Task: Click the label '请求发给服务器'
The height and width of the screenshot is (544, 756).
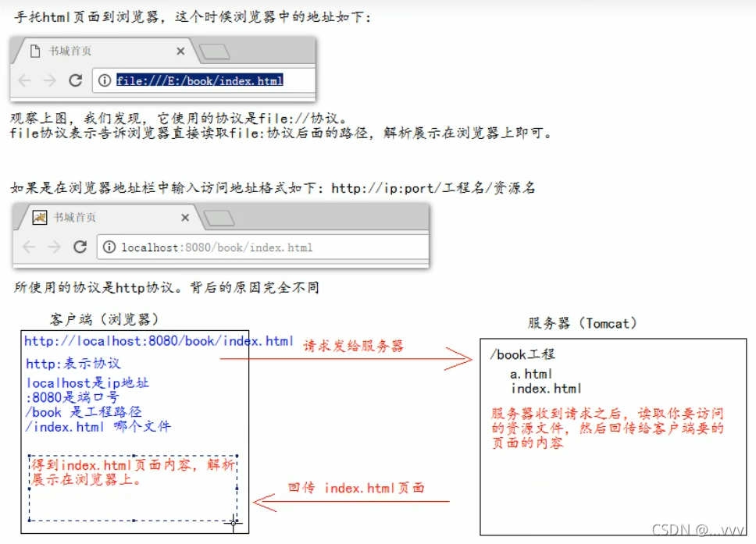Action: (x=353, y=346)
